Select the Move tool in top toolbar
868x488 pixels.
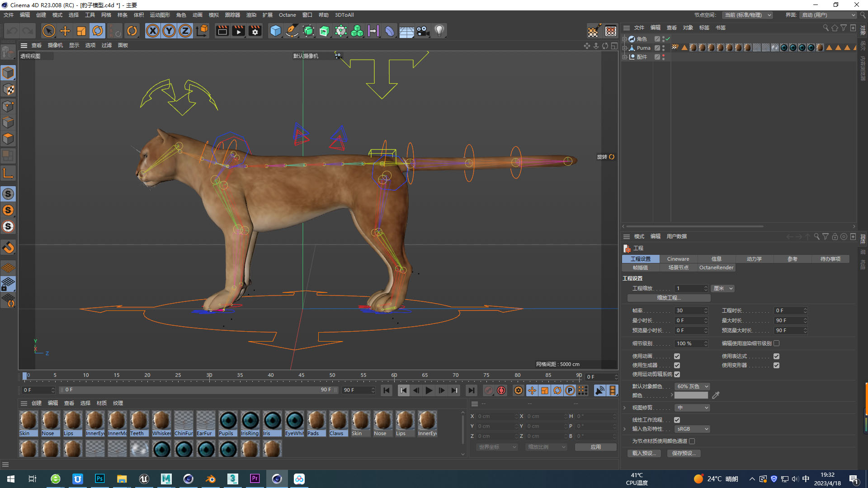tap(65, 31)
